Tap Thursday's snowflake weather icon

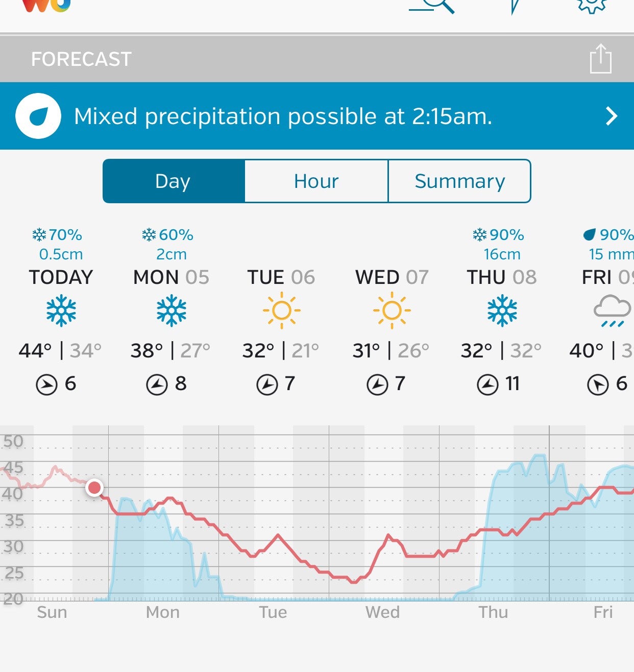(502, 310)
